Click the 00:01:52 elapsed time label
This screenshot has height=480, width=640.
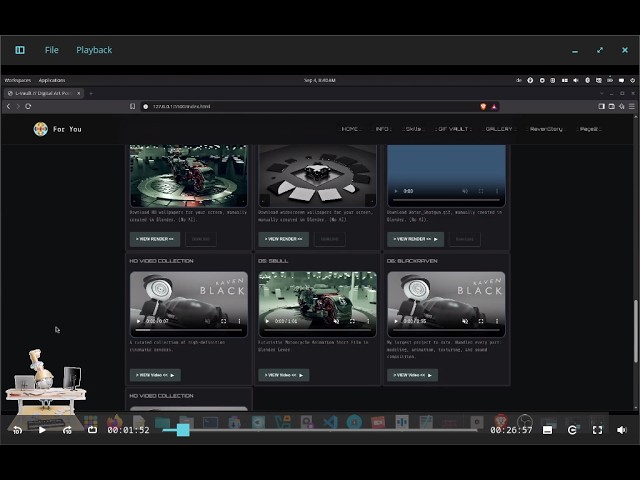tap(128, 430)
